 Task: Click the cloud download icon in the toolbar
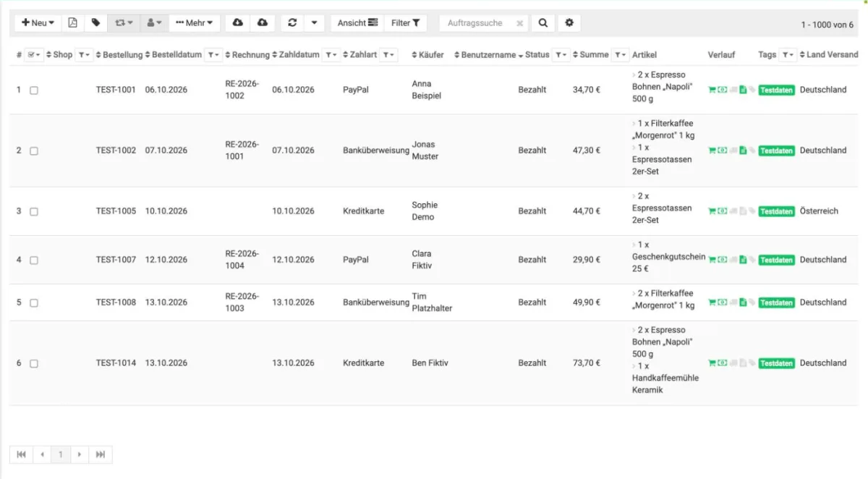pos(237,23)
